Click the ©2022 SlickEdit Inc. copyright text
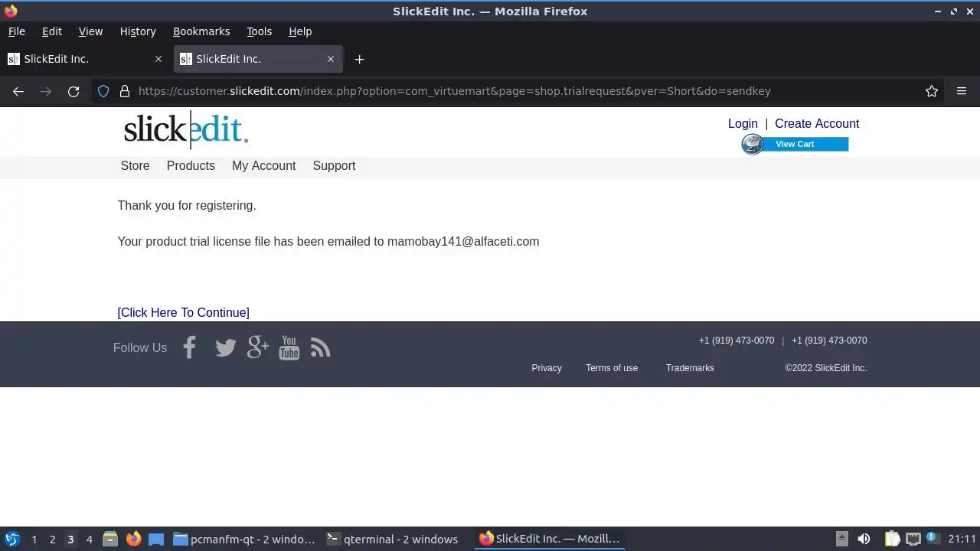Viewport: 980px width, 551px height. 826,368
